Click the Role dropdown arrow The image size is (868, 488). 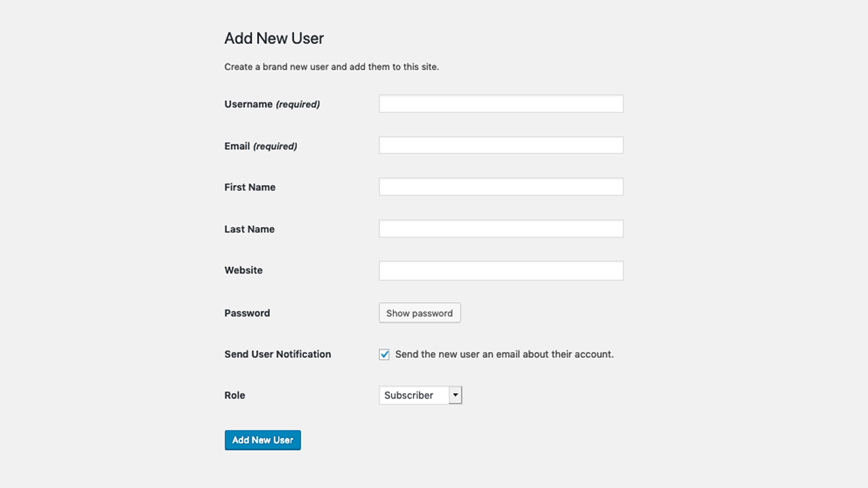pos(455,394)
